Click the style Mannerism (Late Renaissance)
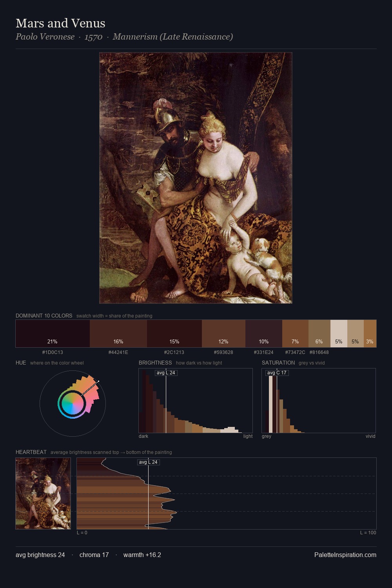The image size is (392, 588). click(173, 37)
